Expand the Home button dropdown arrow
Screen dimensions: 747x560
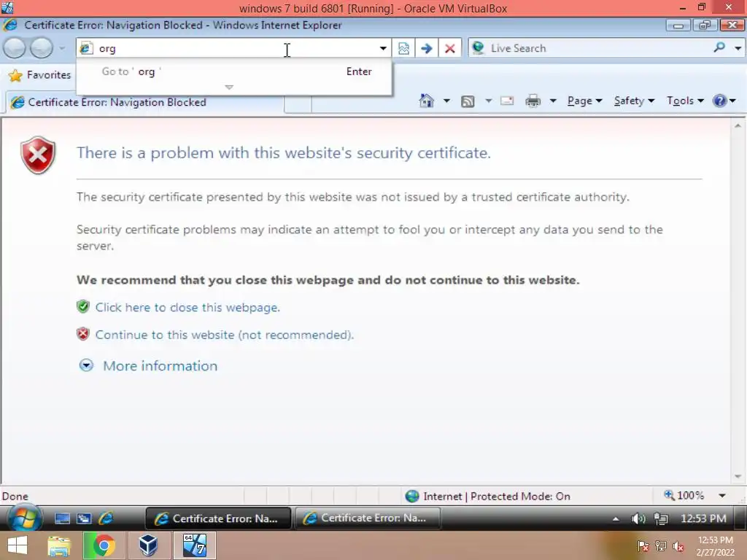click(446, 101)
